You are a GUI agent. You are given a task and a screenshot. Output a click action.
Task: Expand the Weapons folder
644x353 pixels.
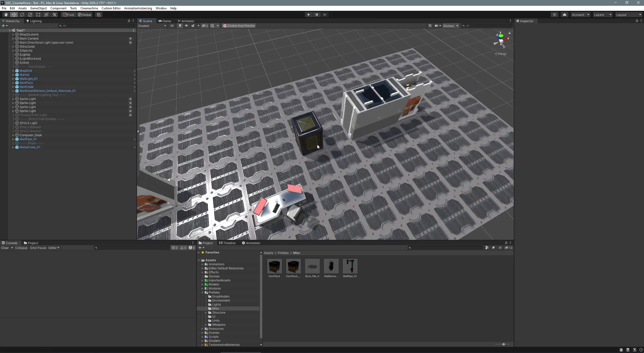206,325
